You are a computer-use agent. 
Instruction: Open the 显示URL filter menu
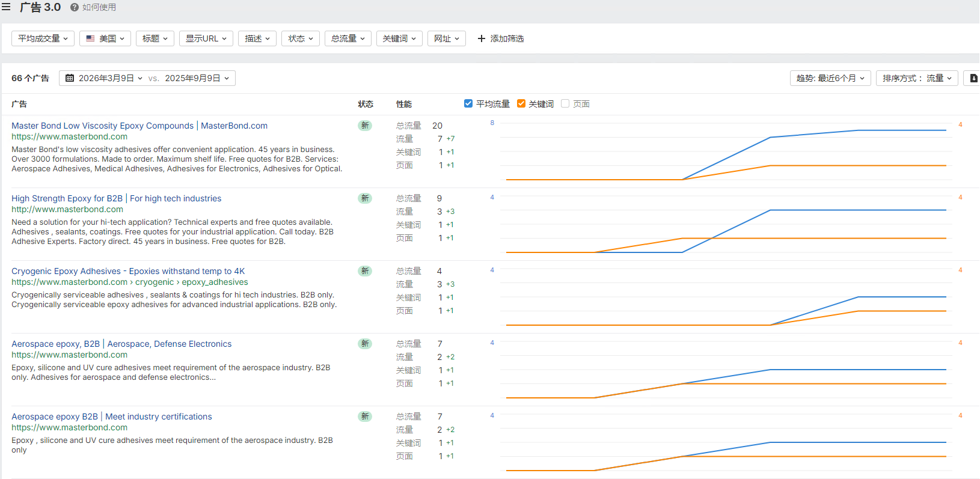coord(206,38)
